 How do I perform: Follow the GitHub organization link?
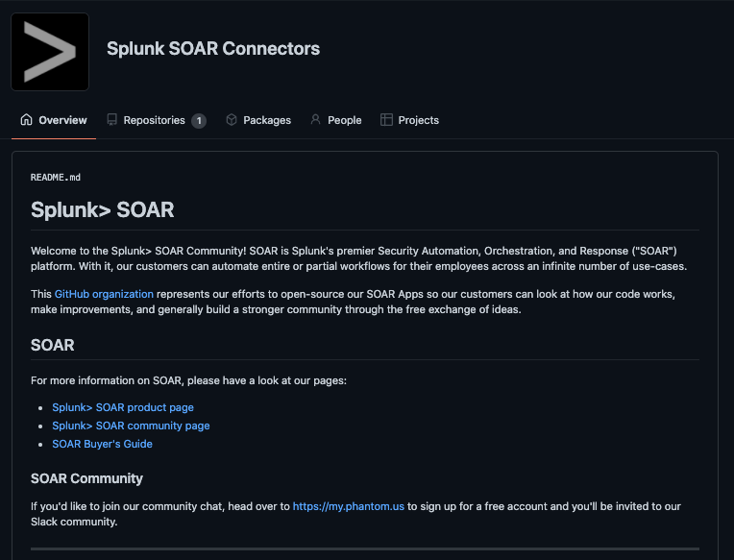[104, 294]
